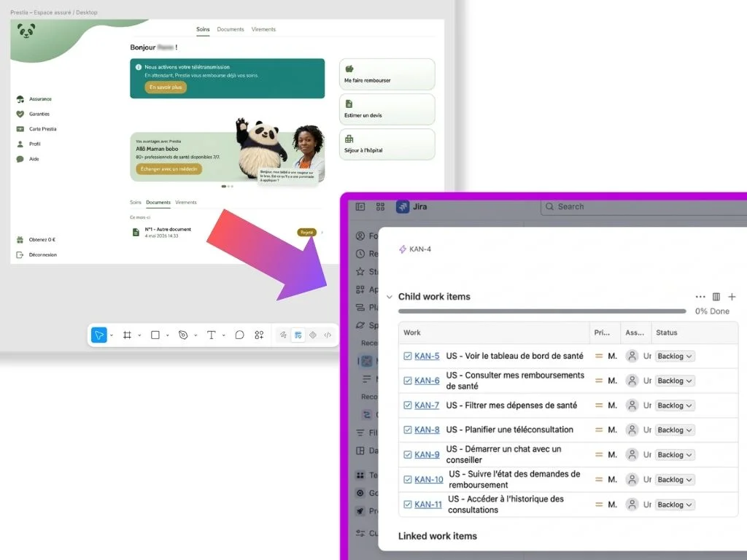The image size is (747, 560).
Task: Click the assignee avatar in the KAN-6 row
Action: [x=632, y=381]
